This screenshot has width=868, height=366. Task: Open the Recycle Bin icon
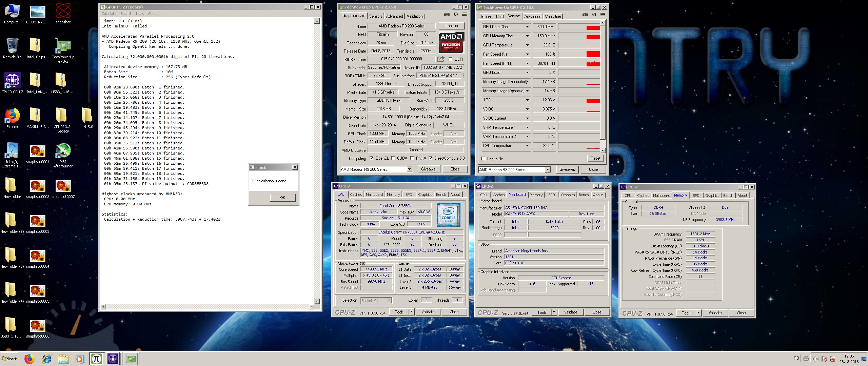pos(12,48)
